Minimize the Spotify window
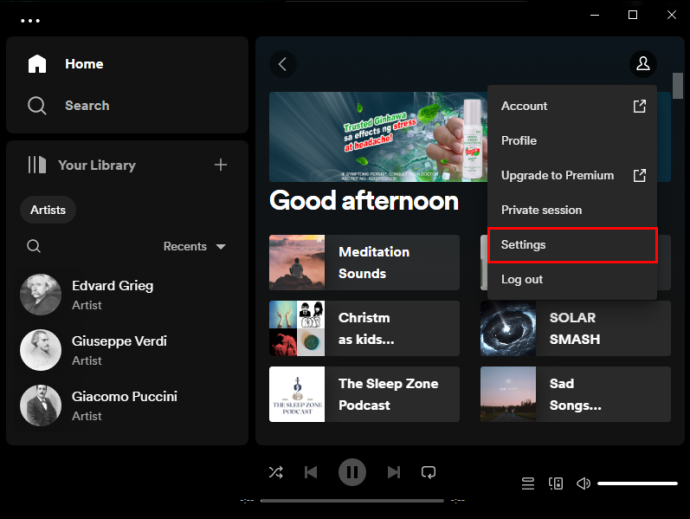The height and width of the screenshot is (519, 690). pos(595,15)
